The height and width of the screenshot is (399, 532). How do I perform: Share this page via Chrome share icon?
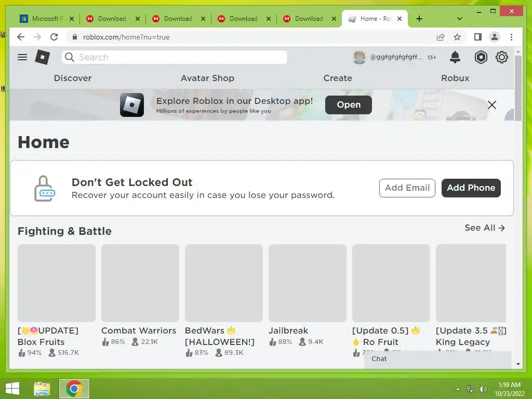[441, 37]
